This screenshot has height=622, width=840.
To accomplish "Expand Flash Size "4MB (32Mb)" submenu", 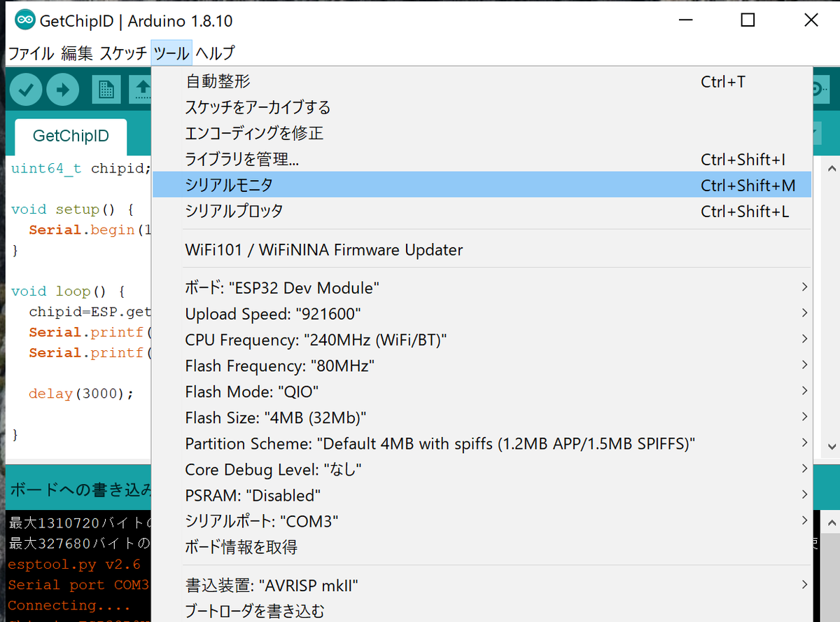I will pyautogui.click(x=482, y=417).
